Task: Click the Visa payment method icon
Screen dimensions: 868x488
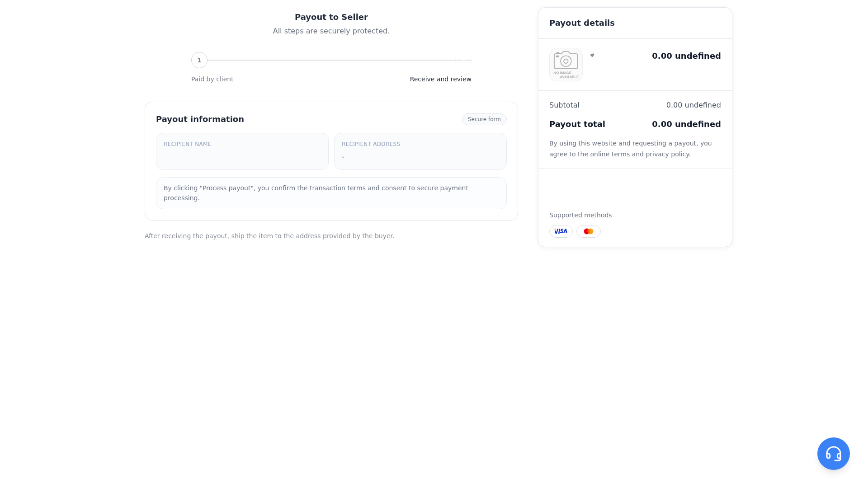Action: coord(561,231)
